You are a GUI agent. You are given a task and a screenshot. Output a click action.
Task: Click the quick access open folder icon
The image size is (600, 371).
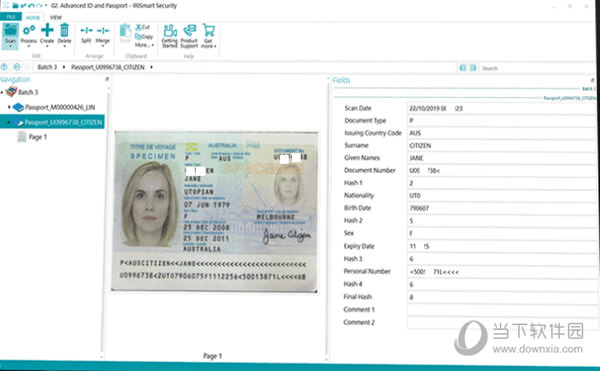[x=15, y=6]
